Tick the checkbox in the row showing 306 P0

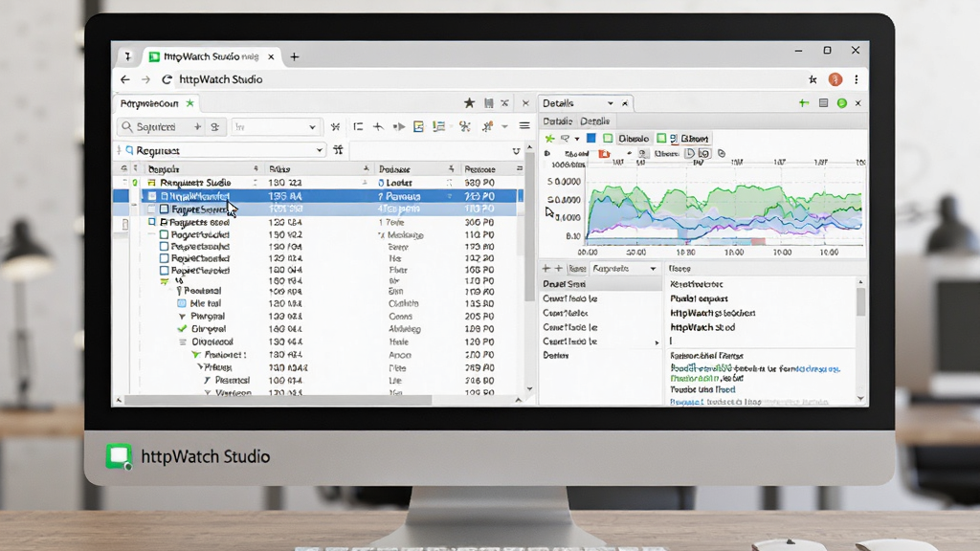click(x=152, y=222)
